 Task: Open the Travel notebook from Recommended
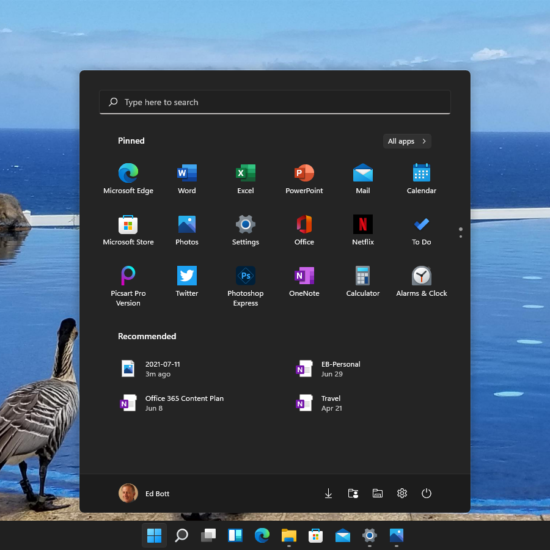(x=319, y=403)
